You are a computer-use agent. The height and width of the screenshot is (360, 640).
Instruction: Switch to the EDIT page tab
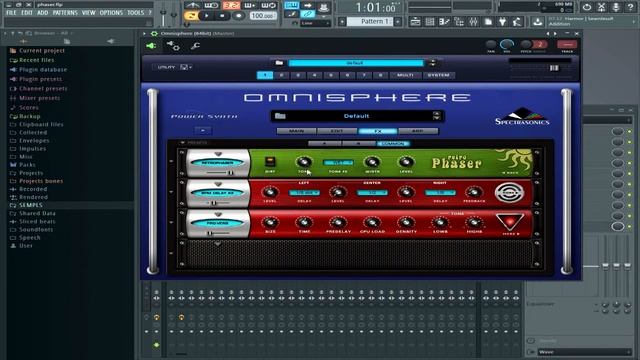click(337, 131)
